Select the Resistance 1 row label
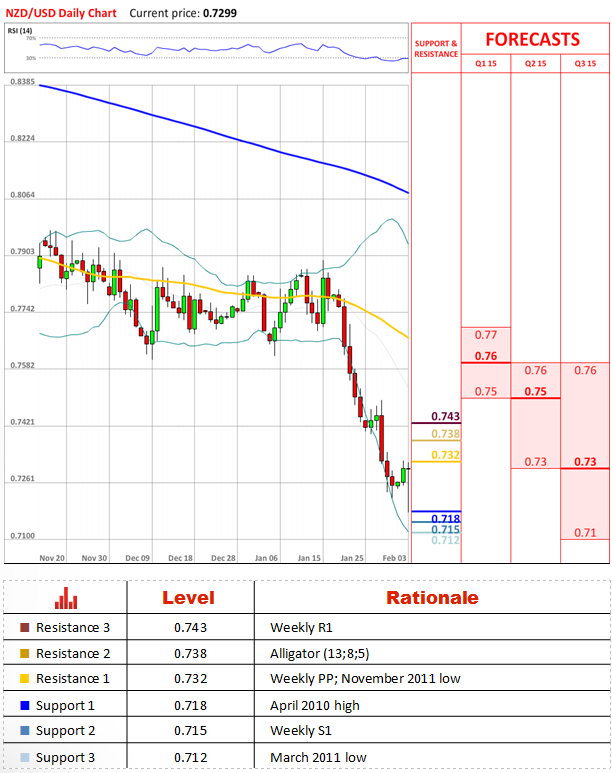This screenshot has height=773, width=612. 73,679
